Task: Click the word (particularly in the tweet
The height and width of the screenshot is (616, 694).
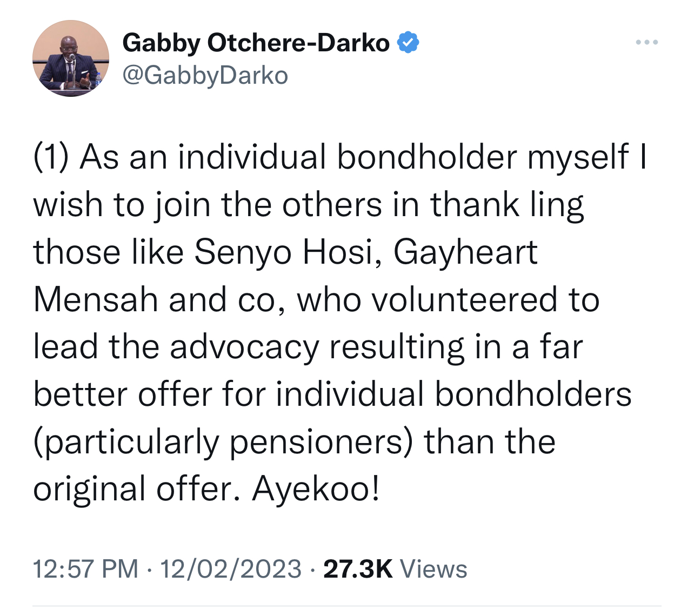Action: click(x=126, y=442)
